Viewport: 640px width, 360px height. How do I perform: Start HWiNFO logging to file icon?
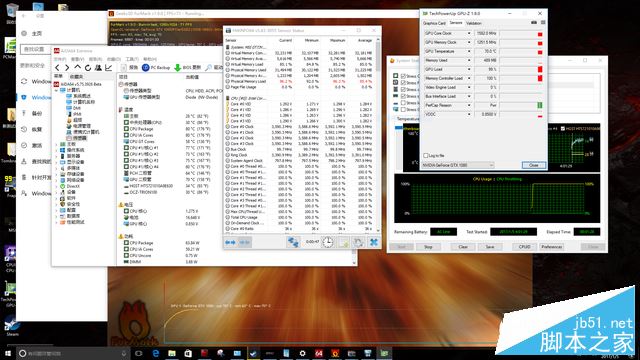coord(344,242)
